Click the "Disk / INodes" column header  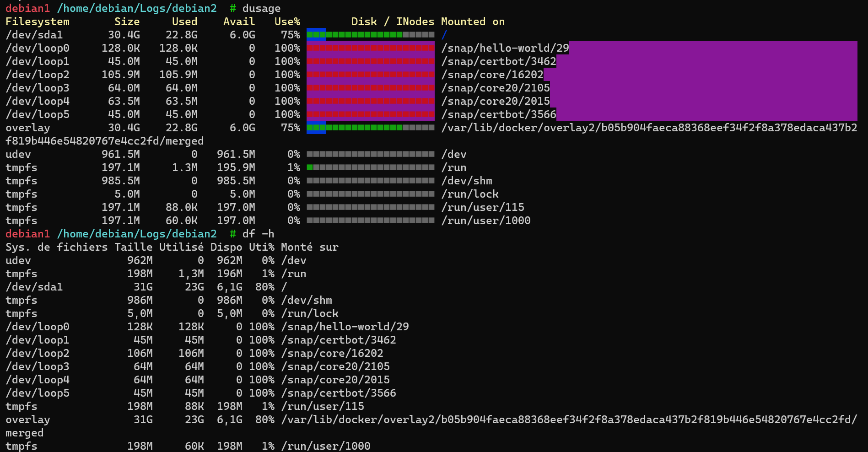pyautogui.click(x=393, y=22)
